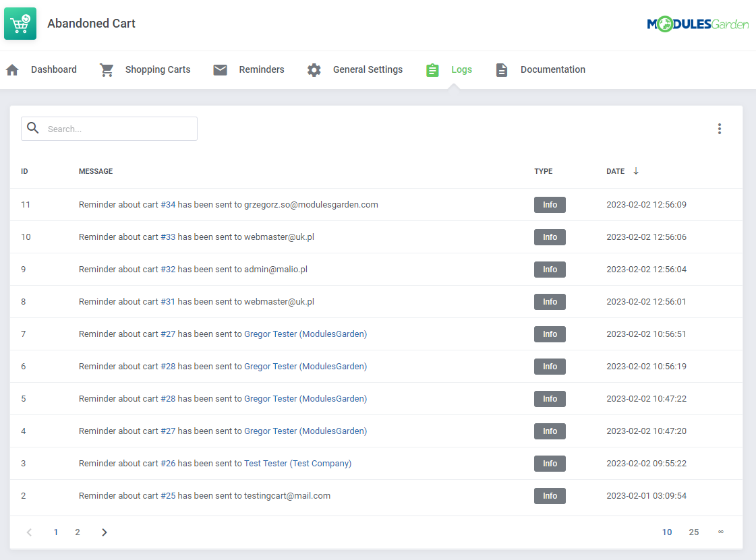
Task: Open Test Tester (Test Company) client link
Action: click(x=297, y=464)
